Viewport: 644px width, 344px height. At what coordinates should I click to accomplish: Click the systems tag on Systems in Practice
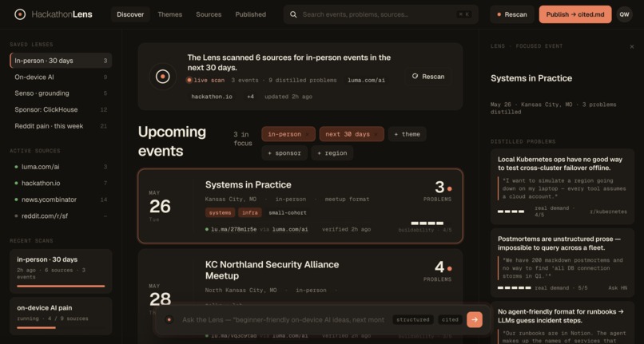click(x=221, y=212)
